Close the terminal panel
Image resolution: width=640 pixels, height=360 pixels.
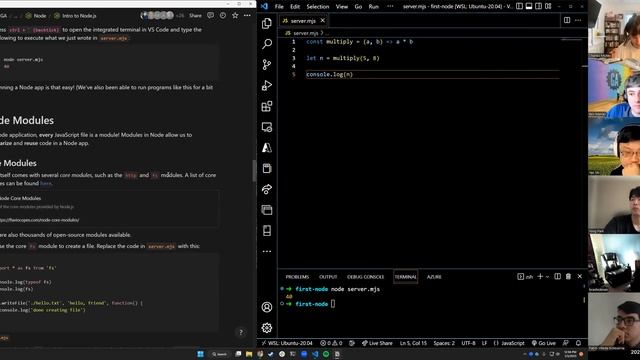[x=580, y=276]
